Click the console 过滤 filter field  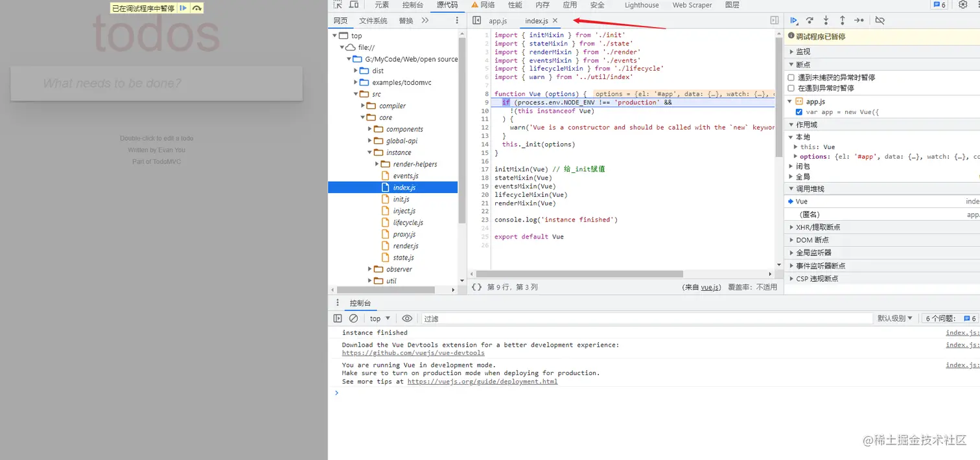pyautogui.click(x=647, y=319)
